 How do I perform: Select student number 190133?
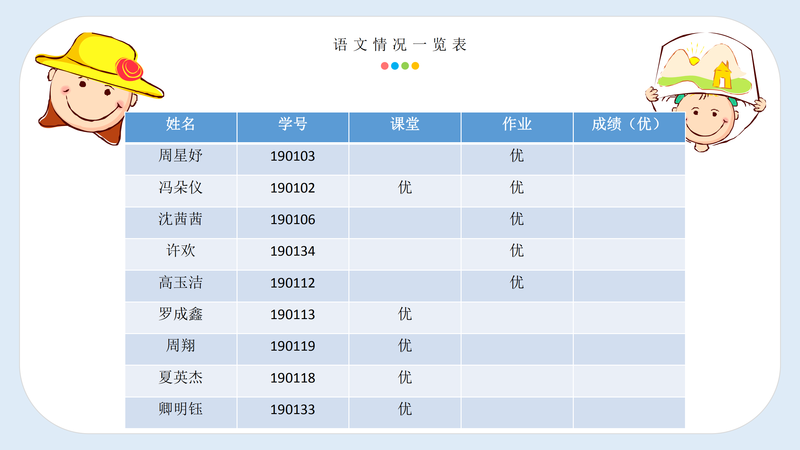pyautogui.click(x=293, y=409)
